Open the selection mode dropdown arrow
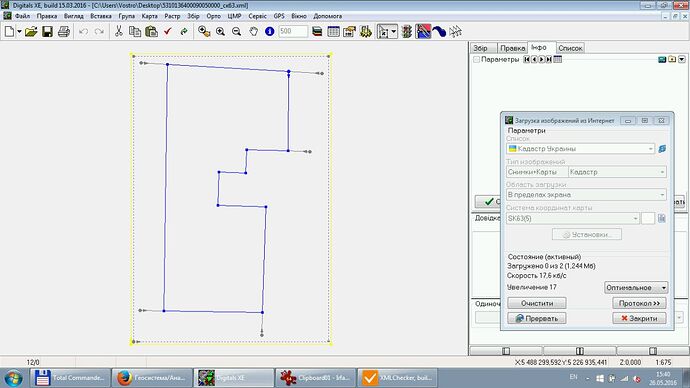This screenshot has width=690, height=388. click(394, 32)
